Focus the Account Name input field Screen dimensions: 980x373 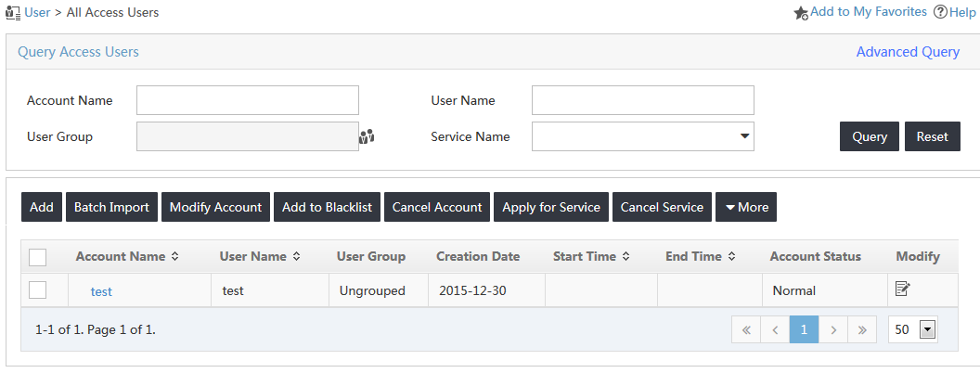[x=248, y=100]
